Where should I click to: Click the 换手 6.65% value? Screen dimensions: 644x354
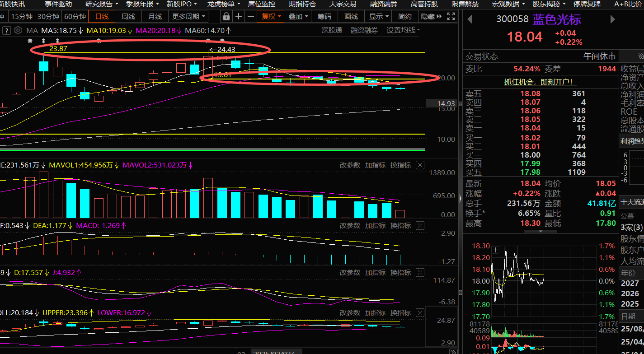[x=529, y=213]
